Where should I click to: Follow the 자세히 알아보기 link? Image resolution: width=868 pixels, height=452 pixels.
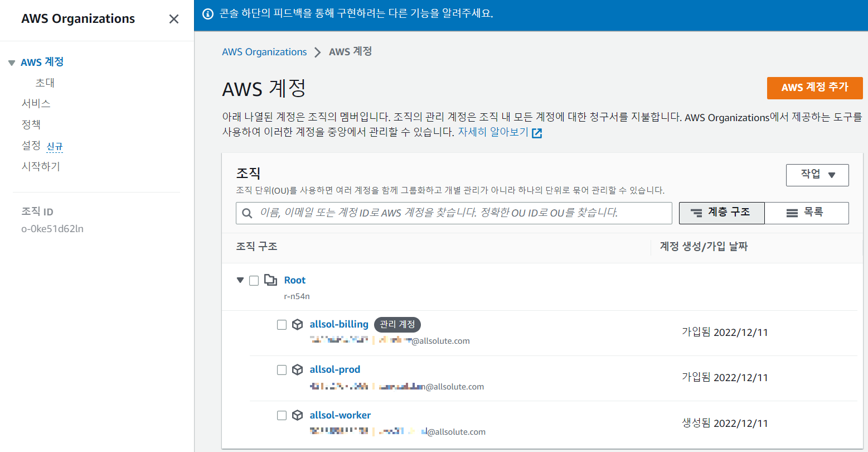(493, 132)
